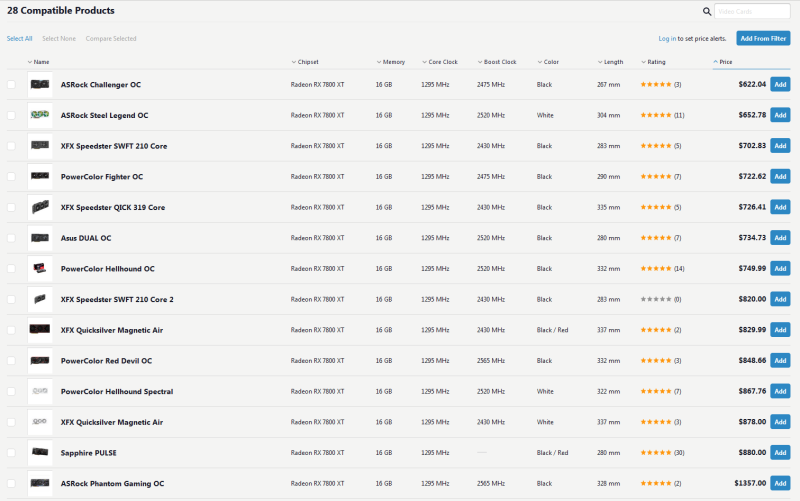Image resolution: width=800 pixels, height=501 pixels.
Task: Focus the Video Cards search field
Action: 752,11
